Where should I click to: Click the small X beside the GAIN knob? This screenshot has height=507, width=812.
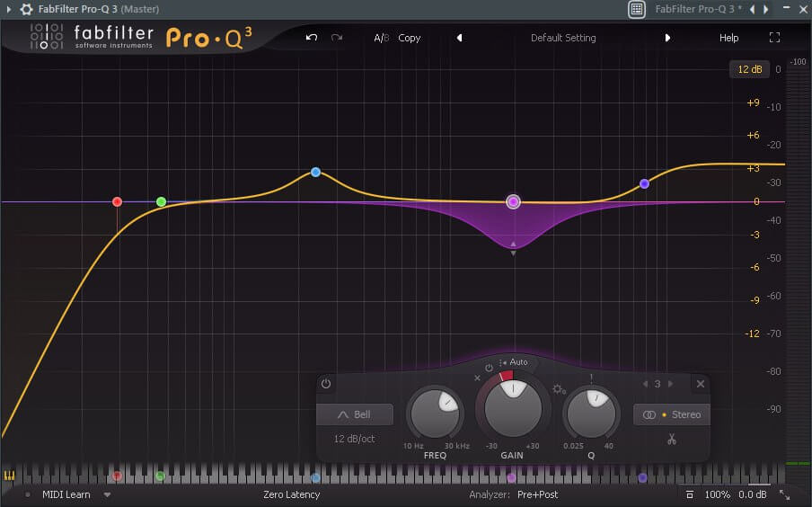tap(477, 378)
